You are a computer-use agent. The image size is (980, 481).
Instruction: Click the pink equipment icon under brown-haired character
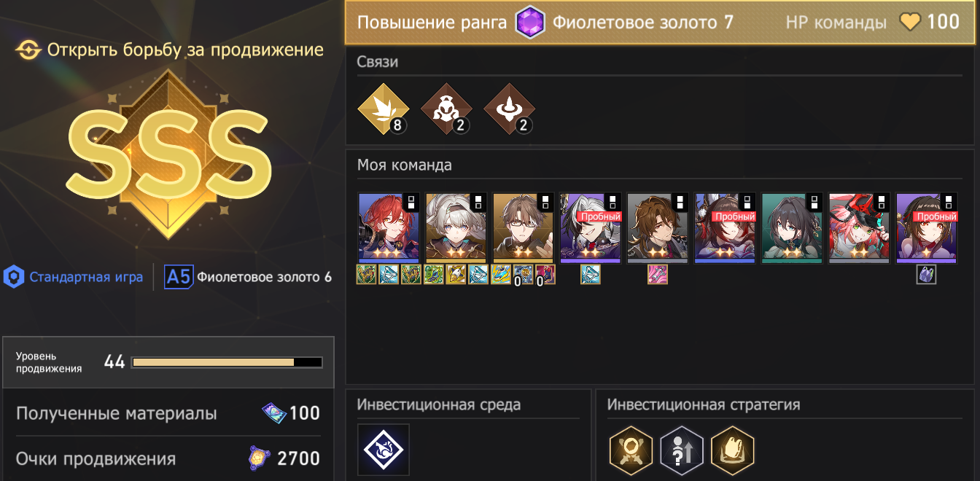(658, 274)
